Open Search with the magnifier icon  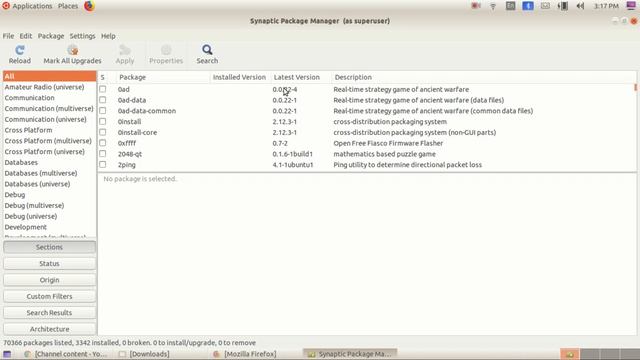[207, 50]
